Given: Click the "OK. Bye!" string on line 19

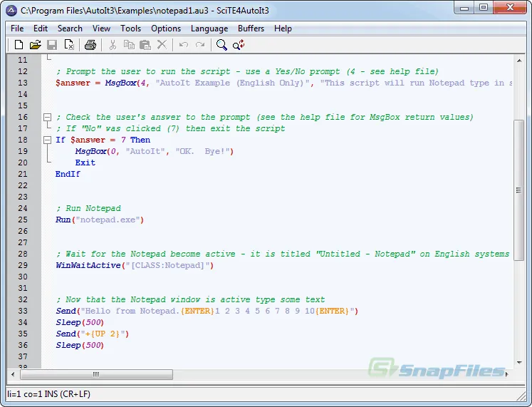Looking at the screenshot, I should point(203,151).
